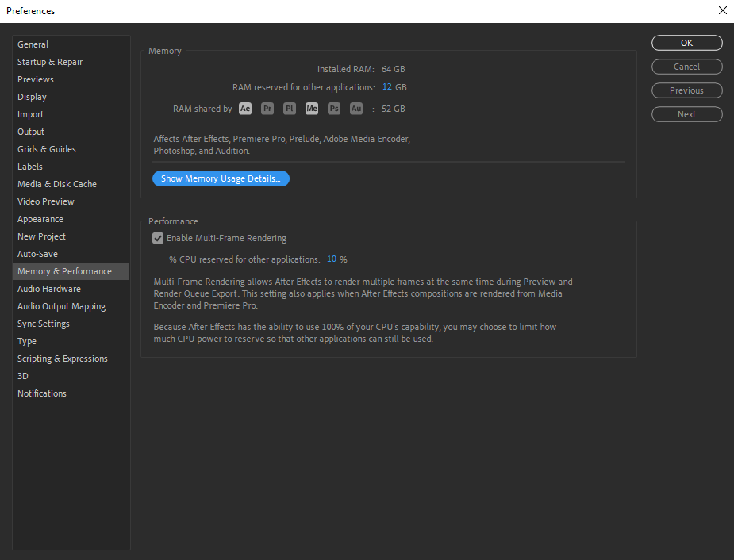Click the Media Encoder Me icon
The image size is (734, 560).
coord(312,109)
